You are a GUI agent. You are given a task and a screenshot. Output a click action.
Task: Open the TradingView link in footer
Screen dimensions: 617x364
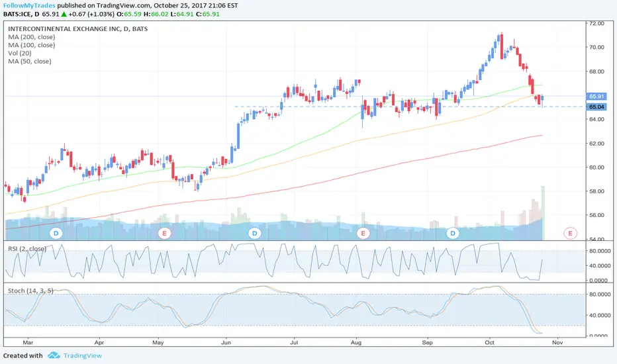[x=83, y=355]
